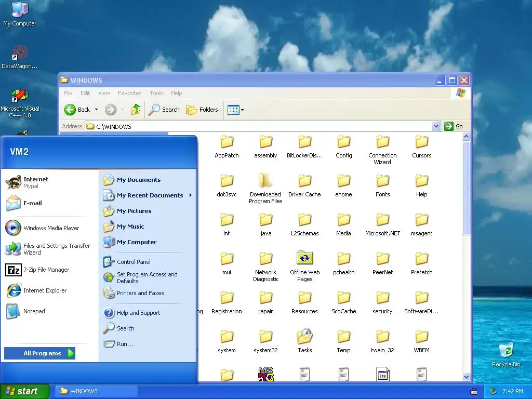
Task: Expand My Recent Documents submenu
Action: tap(148, 195)
